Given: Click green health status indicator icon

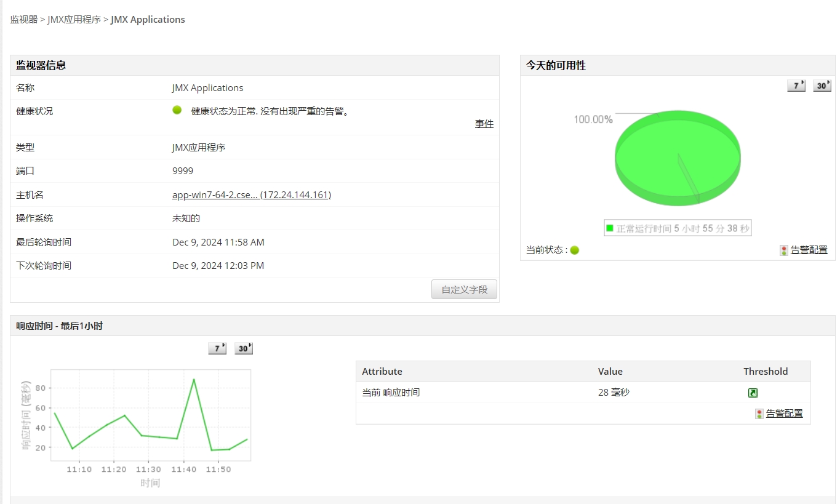Looking at the screenshot, I should tap(177, 110).
